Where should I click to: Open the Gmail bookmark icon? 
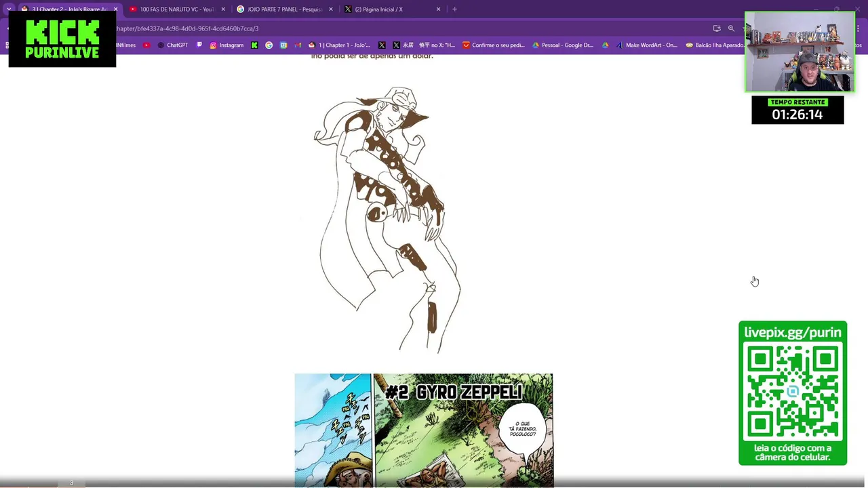pos(298,45)
